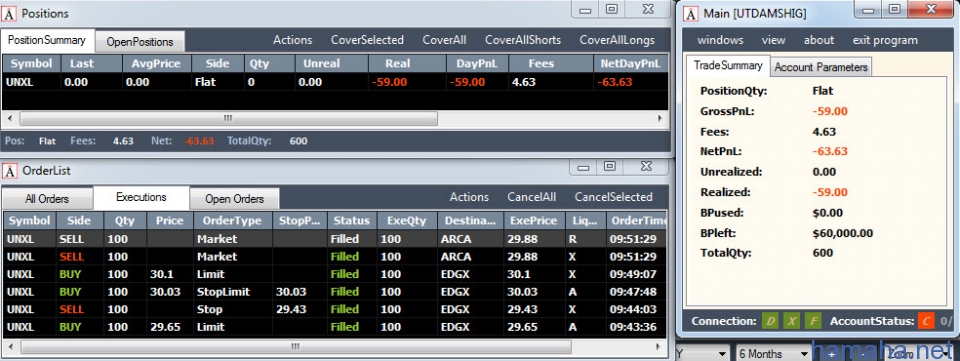Sort Positions by AvgPrice column header
960x361 pixels.
(157, 64)
